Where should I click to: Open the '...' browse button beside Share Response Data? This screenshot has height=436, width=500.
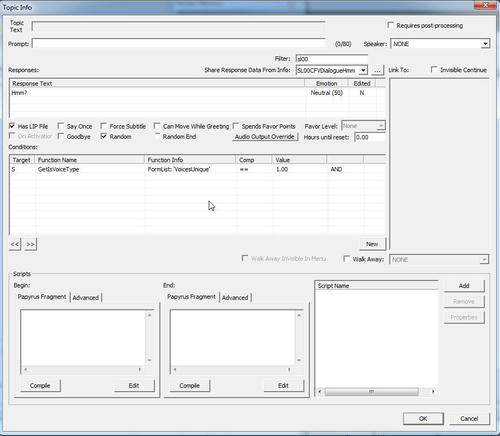tap(377, 70)
